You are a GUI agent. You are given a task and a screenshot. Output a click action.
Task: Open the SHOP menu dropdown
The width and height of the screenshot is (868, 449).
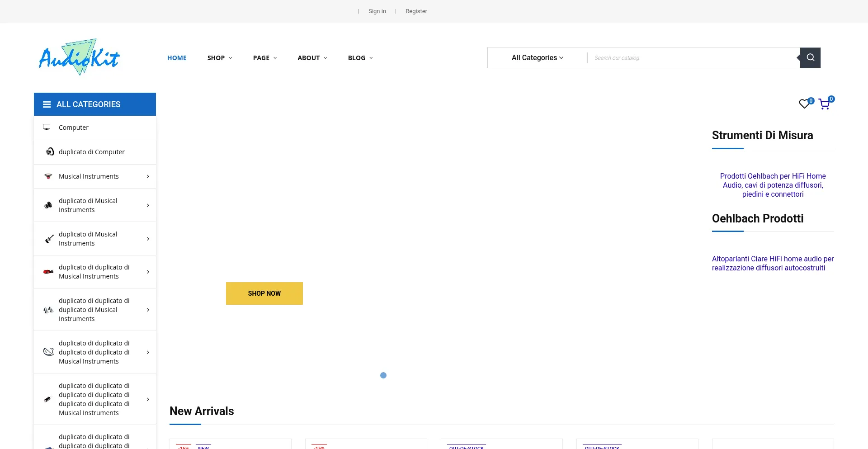tap(220, 58)
